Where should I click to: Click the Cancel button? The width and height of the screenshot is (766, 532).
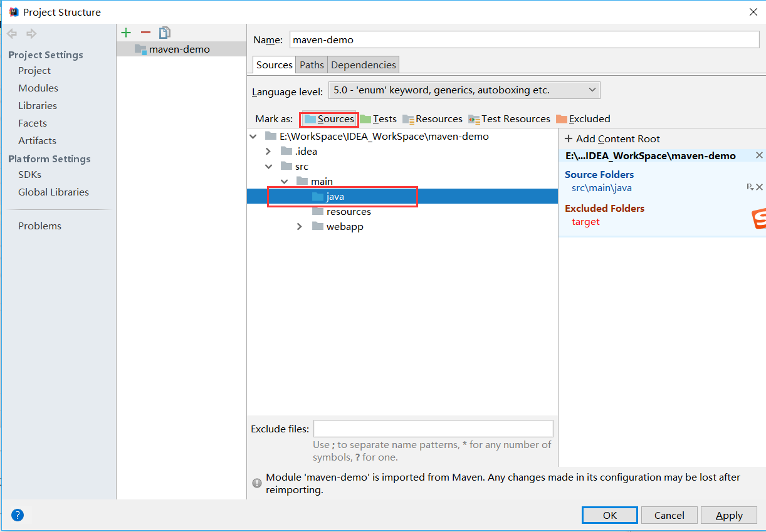(669, 515)
